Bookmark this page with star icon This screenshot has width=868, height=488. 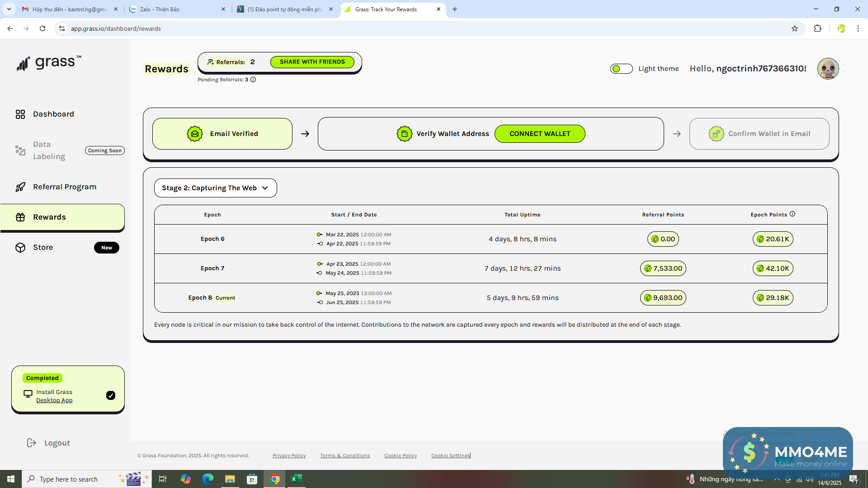pos(795,28)
